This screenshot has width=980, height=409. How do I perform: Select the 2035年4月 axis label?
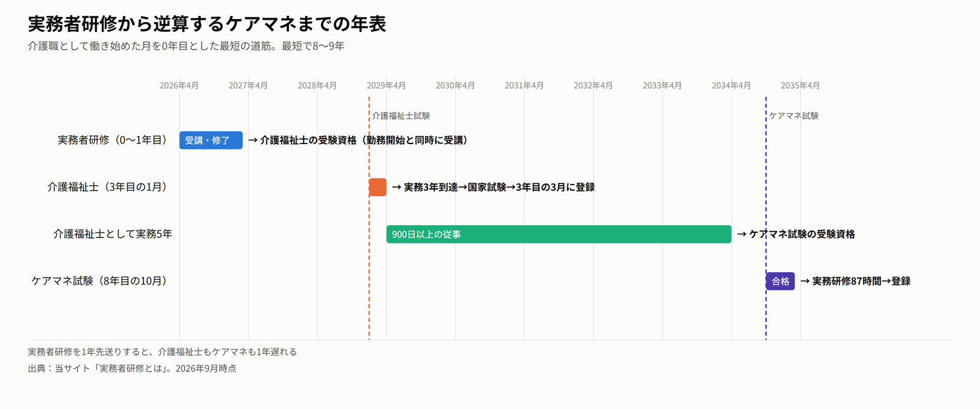[x=801, y=85]
